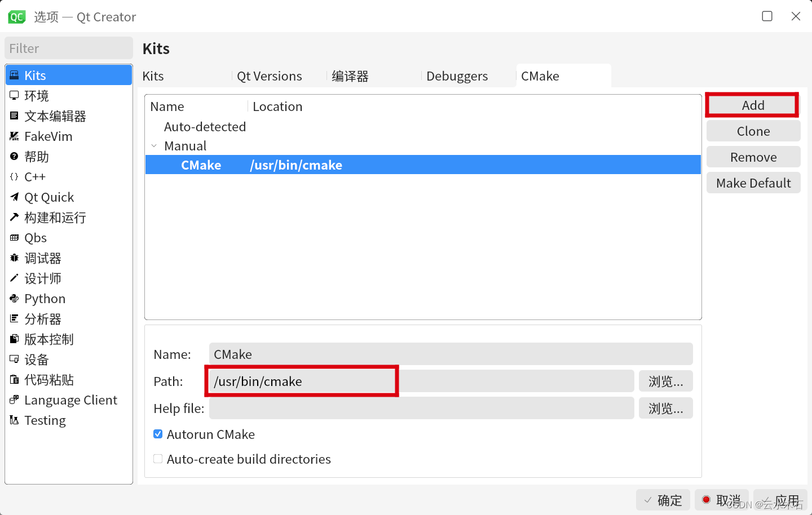Select the CMake tab
Image resolution: width=812 pixels, height=515 pixels.
click(x=563, y=76)
